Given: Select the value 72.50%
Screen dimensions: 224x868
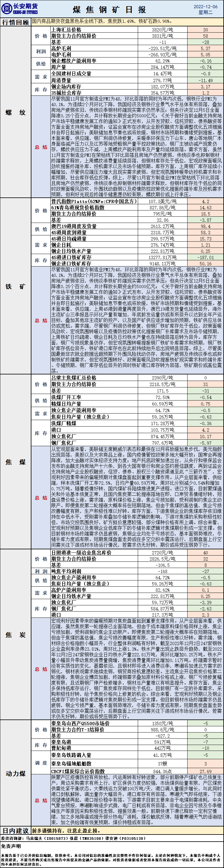Looking at the screenshot, I should click(162, 397).
